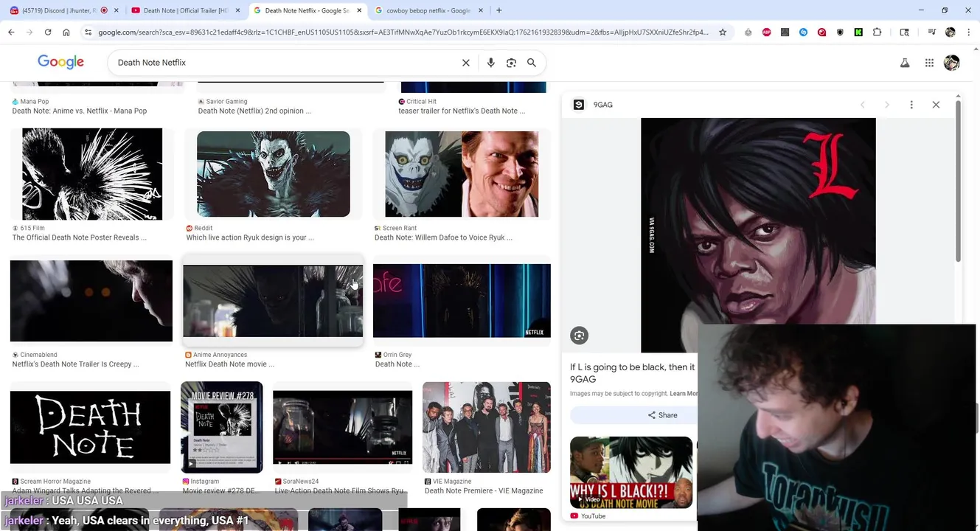Screen dimensions: 980x531
Task: Open 615 Film Death Note poster result
Action: pyautogui.click(x=92, y=174)
